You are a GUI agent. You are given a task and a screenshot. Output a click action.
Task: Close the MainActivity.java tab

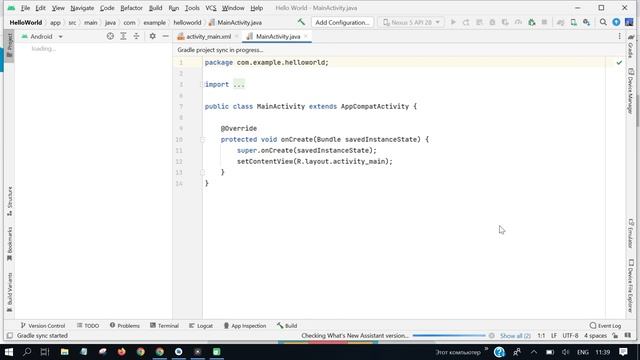[x=306, y=36]
